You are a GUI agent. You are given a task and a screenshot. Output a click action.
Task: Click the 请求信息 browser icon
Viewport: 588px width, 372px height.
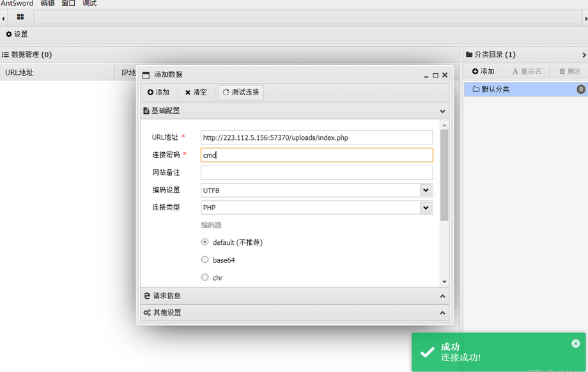[147, 296]
